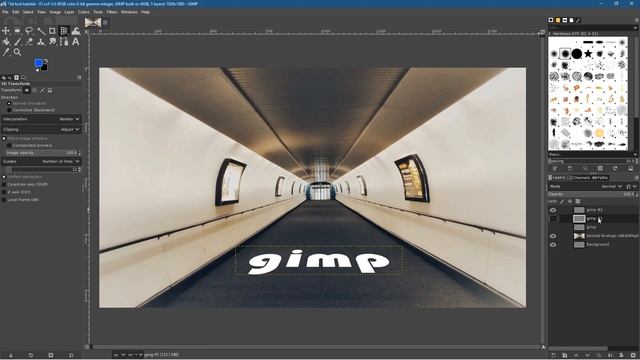Open the Colors menu

click(x=84, y=12)
